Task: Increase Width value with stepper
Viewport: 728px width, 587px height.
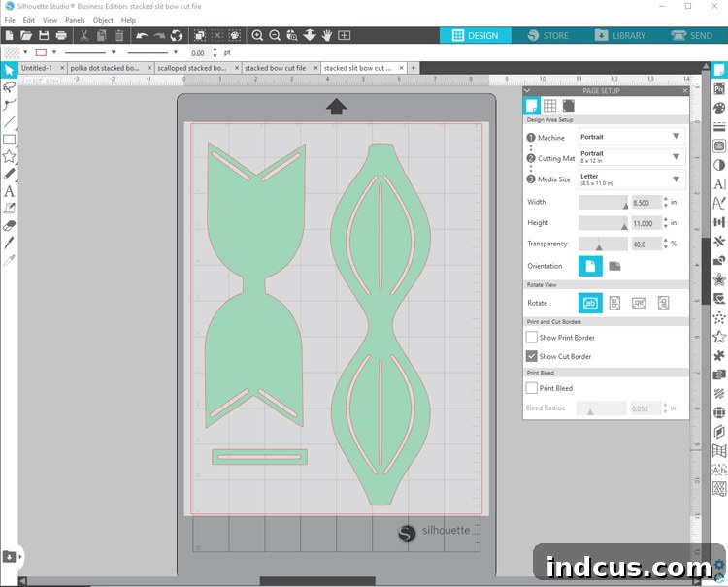Action: [665, 200]
